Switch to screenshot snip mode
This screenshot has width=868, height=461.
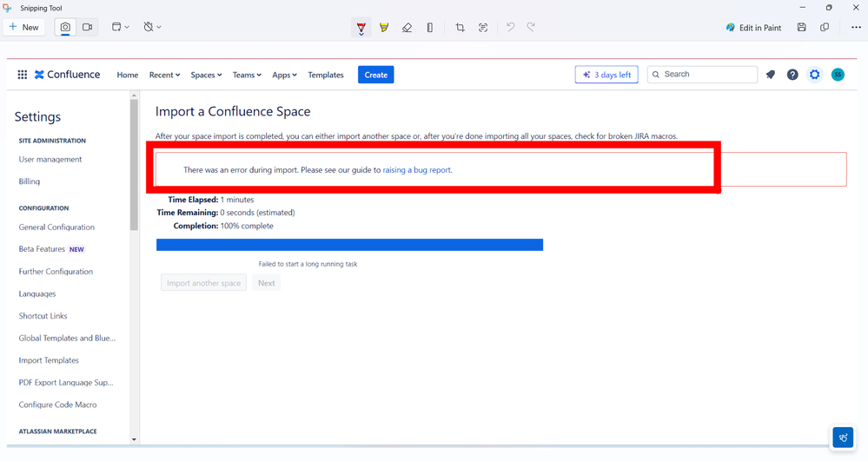point(65,27)
